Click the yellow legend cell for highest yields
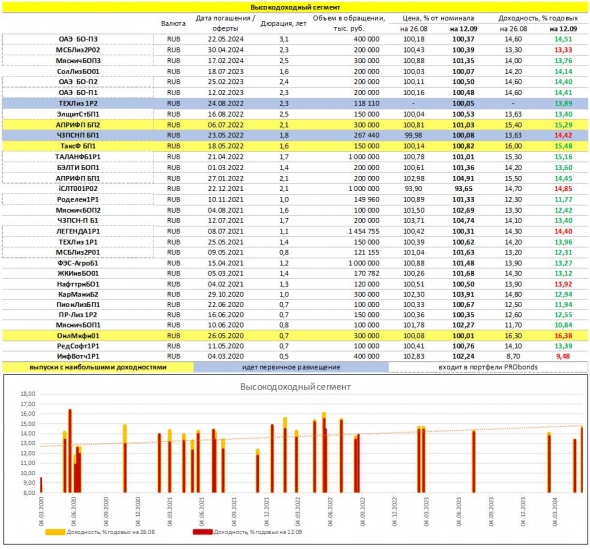The image size is (590, 549). click(x=98, y=367)
